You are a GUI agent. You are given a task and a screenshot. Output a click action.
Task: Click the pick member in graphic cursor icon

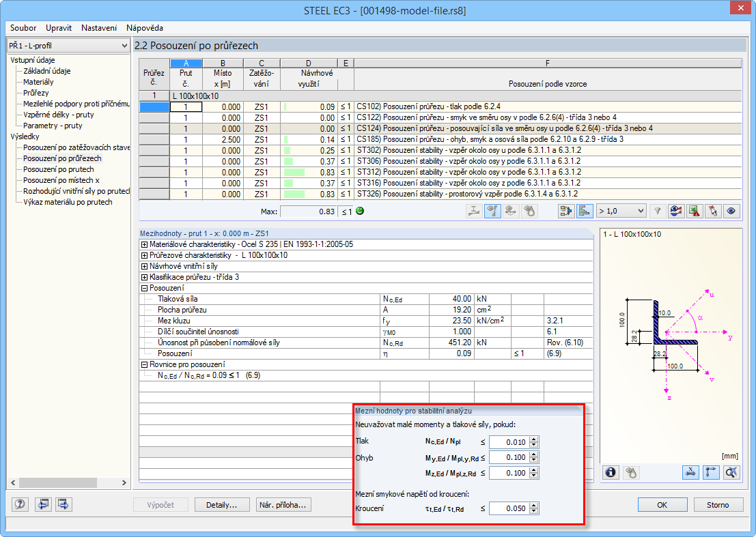(x=712, y=211)
